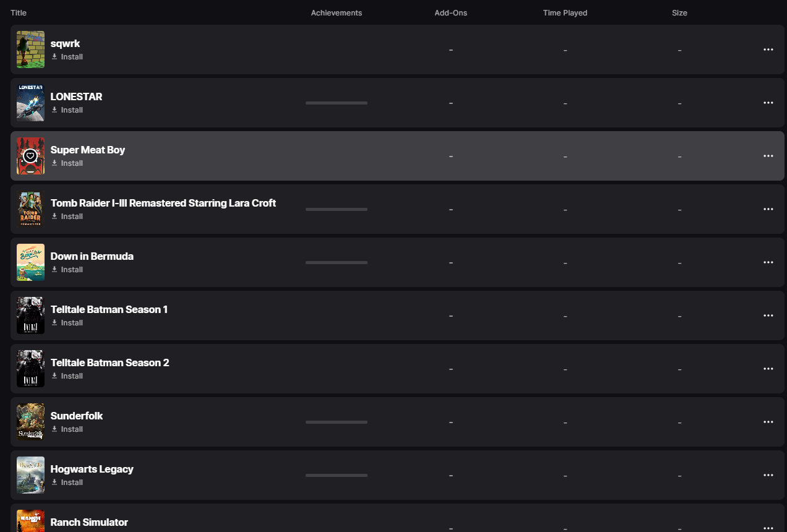Click the Add-Ons column header

450,13
